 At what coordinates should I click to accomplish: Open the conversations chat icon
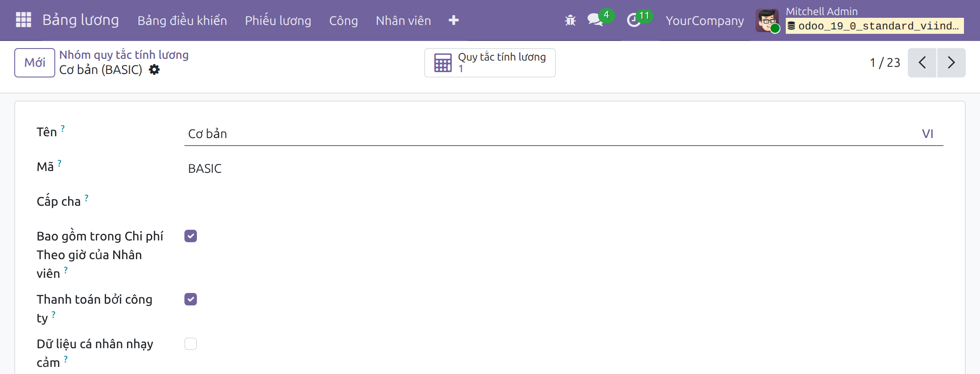pyautogui.click(x=595, y=20)
